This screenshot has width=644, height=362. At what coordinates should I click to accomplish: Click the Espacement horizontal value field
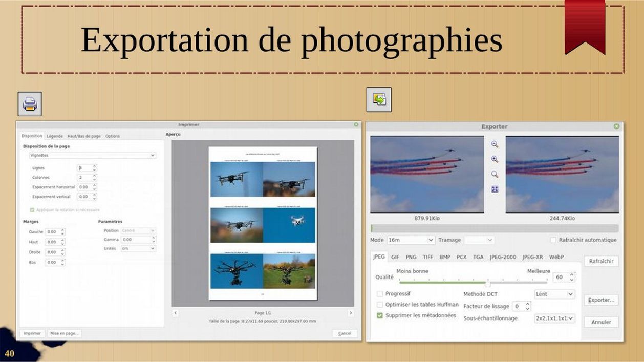coord(87,187)
